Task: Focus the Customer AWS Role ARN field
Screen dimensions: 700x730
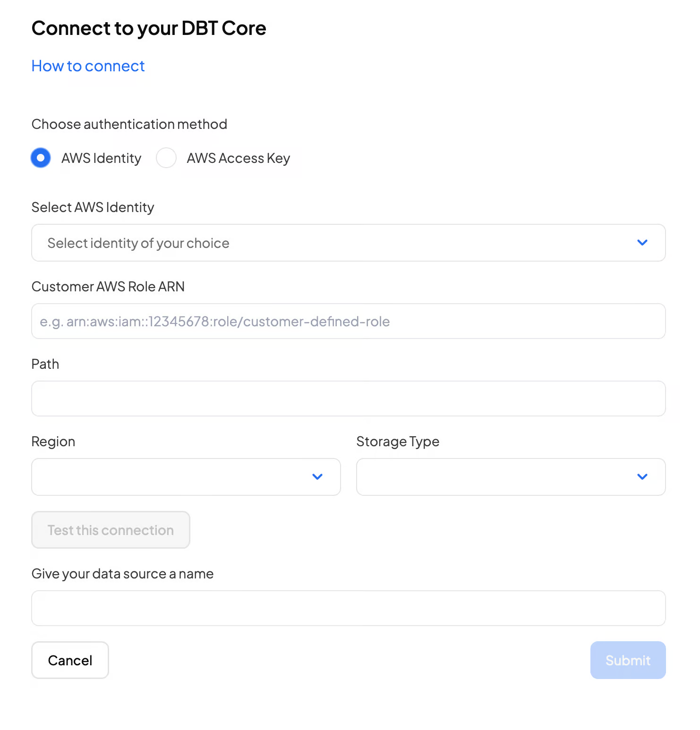Action: click(x=348, y=321)
